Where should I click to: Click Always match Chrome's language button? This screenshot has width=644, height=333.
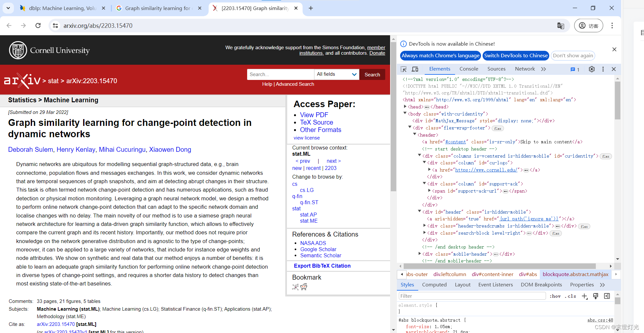(441, 56)
